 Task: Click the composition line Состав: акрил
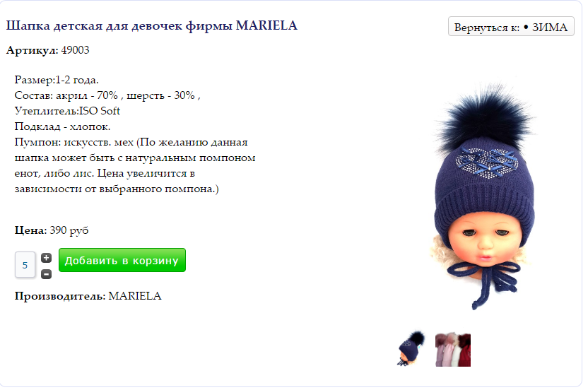pyautogui.click(x=107, y=95)
